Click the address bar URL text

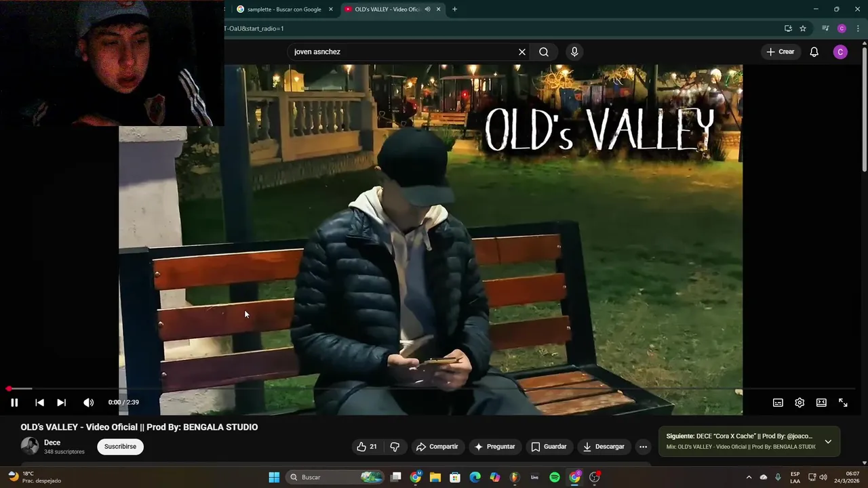point(254,28)
